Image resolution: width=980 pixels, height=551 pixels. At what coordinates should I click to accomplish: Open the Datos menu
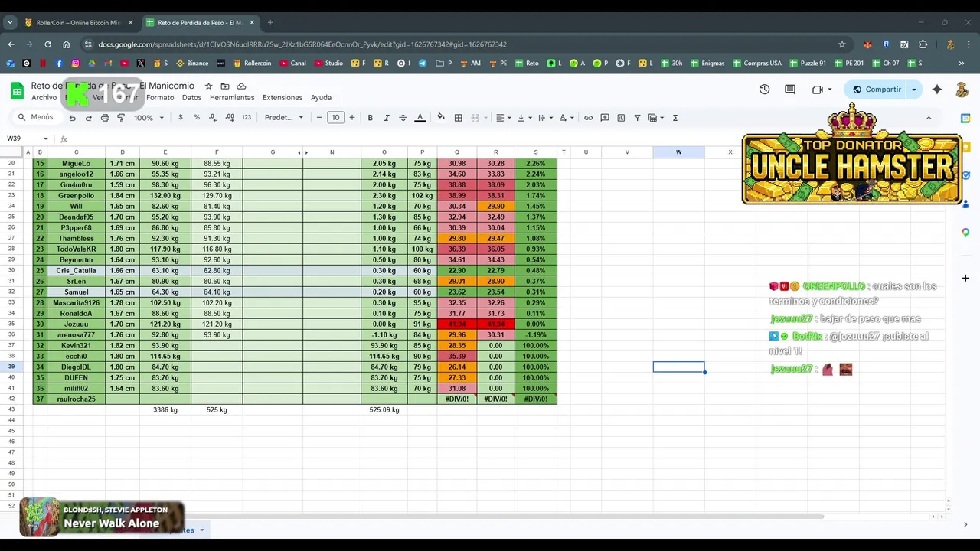tap(192, 98)
